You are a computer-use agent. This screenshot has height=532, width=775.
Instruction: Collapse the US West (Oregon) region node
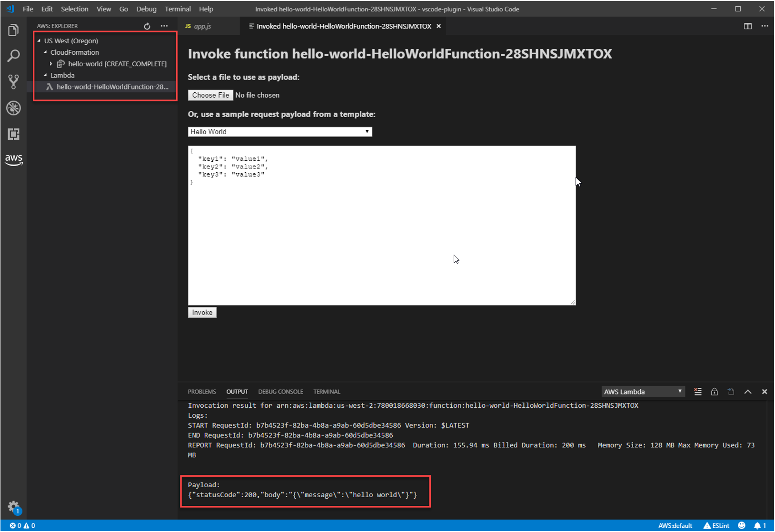tap(39, 41)
